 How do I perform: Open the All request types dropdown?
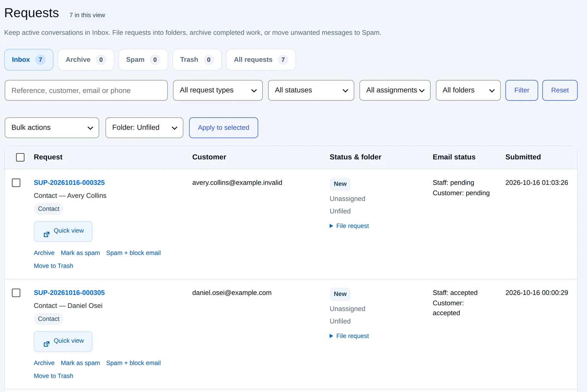pyautogui.click(x=218, y=90)
